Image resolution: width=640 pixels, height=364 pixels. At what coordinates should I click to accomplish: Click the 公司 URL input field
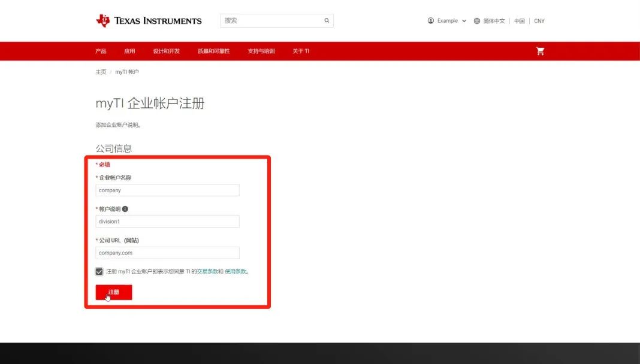click(x=167, y=253)
